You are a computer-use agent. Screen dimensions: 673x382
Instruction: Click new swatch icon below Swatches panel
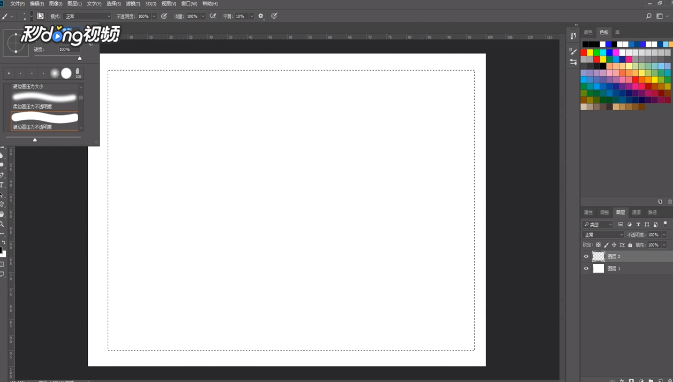(x=660, y=202)
